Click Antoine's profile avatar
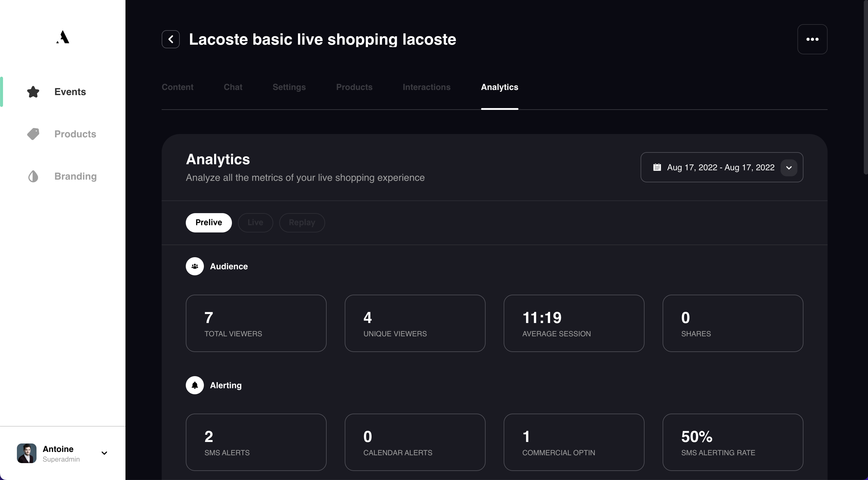This screenshot has width=868, height=480. pos(27,453)
